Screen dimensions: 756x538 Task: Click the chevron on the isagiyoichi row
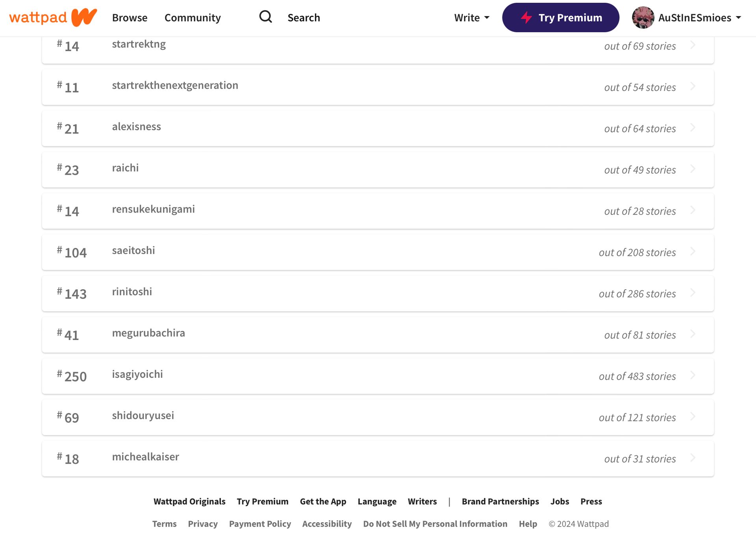[693, 375]
